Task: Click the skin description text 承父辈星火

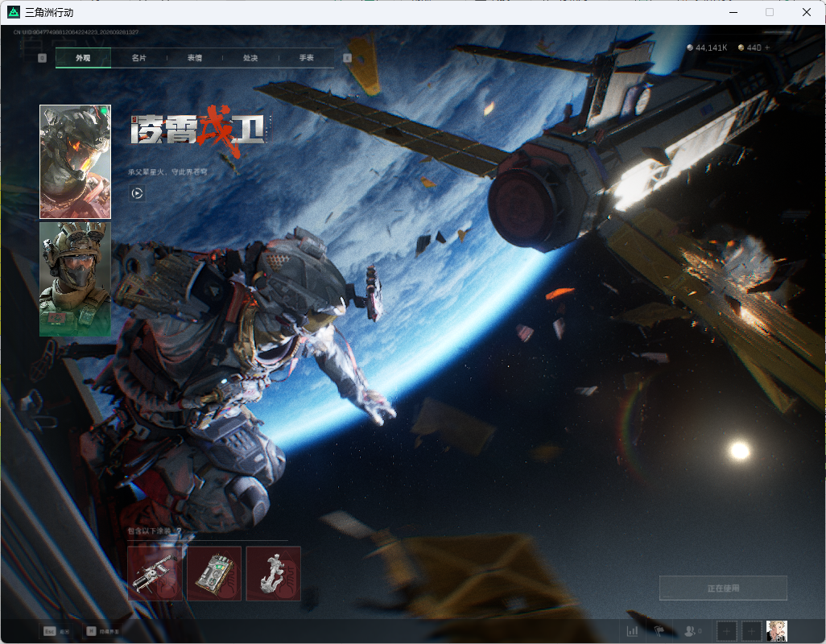Action: [167, 172]
